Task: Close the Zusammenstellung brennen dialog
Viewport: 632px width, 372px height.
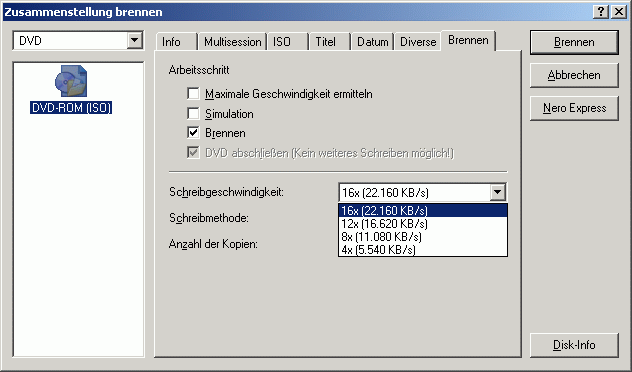Action: 619,12
